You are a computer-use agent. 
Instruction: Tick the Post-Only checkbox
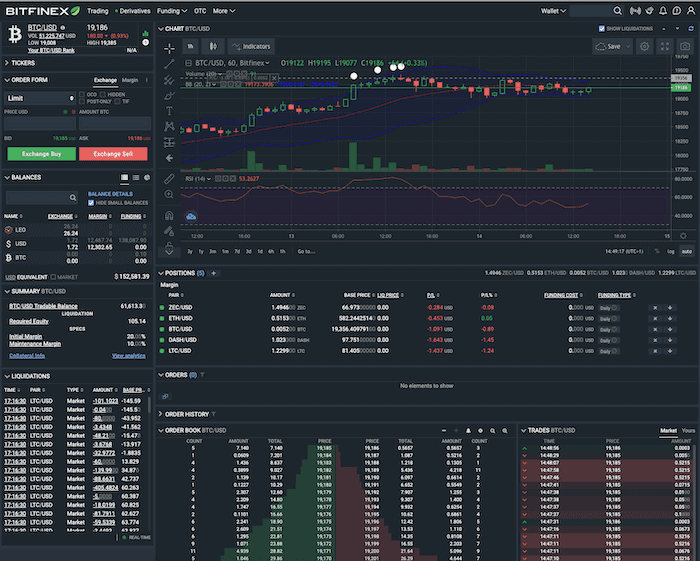pos(82,102)
